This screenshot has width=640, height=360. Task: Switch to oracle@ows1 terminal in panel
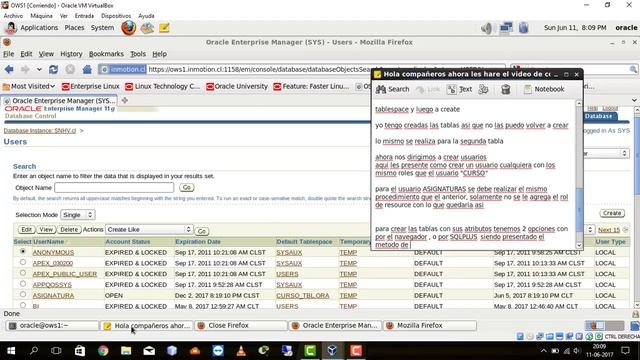click(53, 325)
